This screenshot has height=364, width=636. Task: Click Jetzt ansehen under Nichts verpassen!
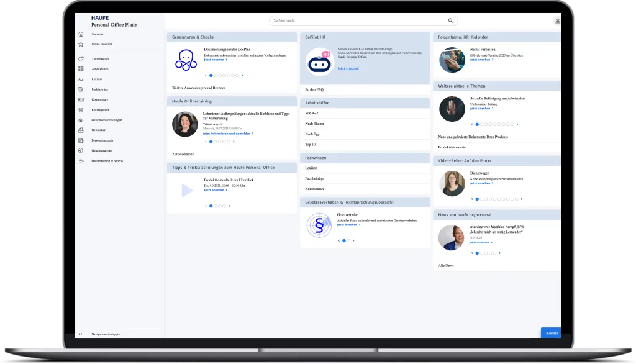481,60
